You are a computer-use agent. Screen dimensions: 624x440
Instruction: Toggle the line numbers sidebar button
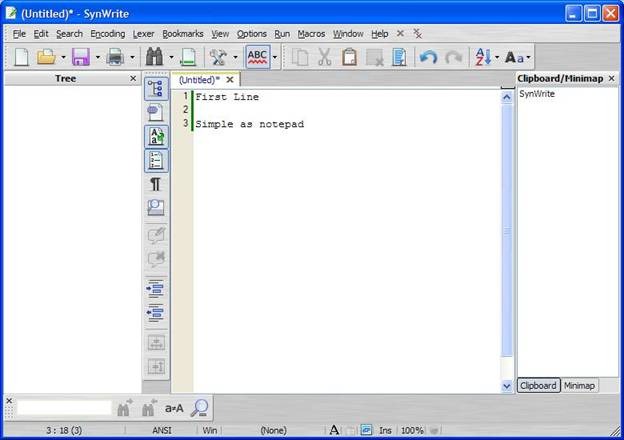tap(156, 160)
